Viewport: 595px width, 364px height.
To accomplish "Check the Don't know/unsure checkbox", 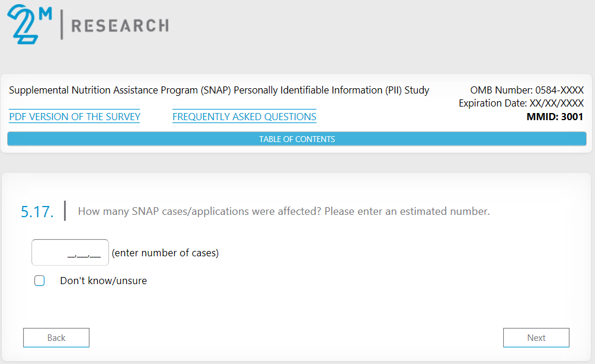I will (40, 281).
